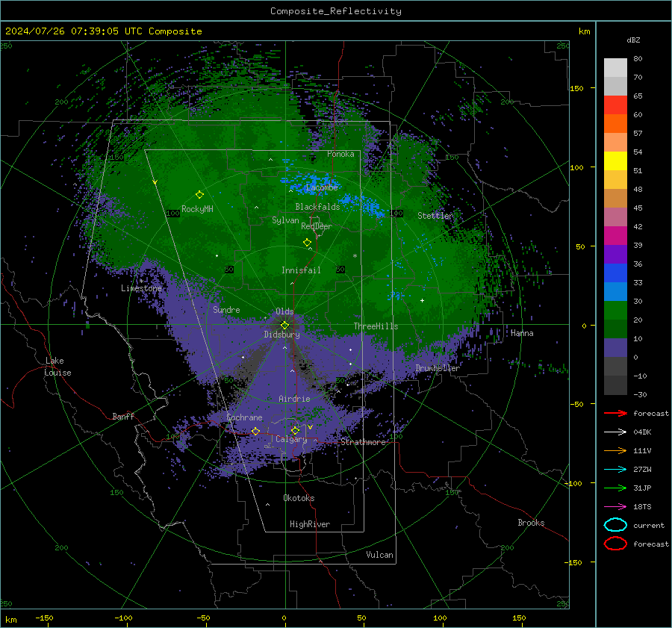
Task: Click the red 65 dBZ color swatch
Action: (615, 105)
